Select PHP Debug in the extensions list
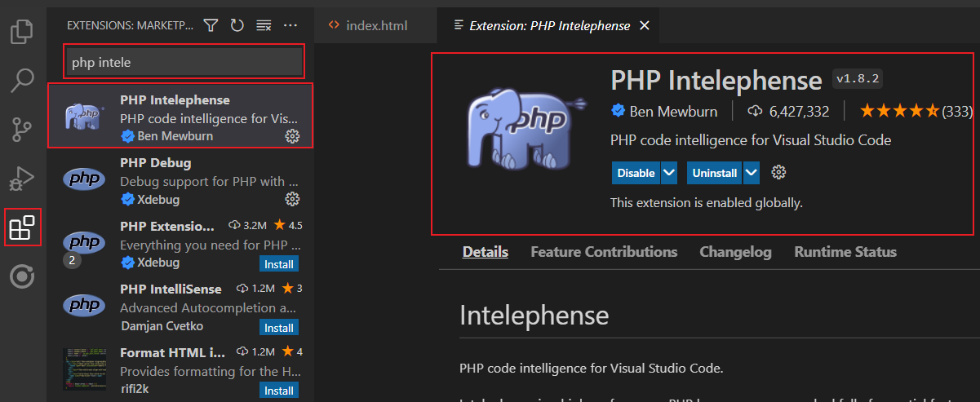The image size is (980, 402). tap(180, 179)
